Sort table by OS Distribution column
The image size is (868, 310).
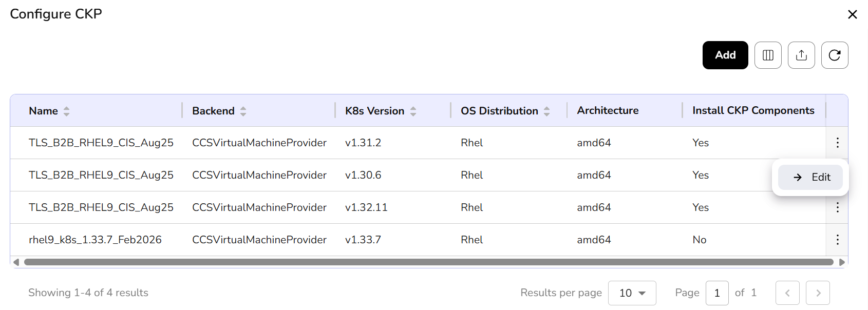pos(546,111)
